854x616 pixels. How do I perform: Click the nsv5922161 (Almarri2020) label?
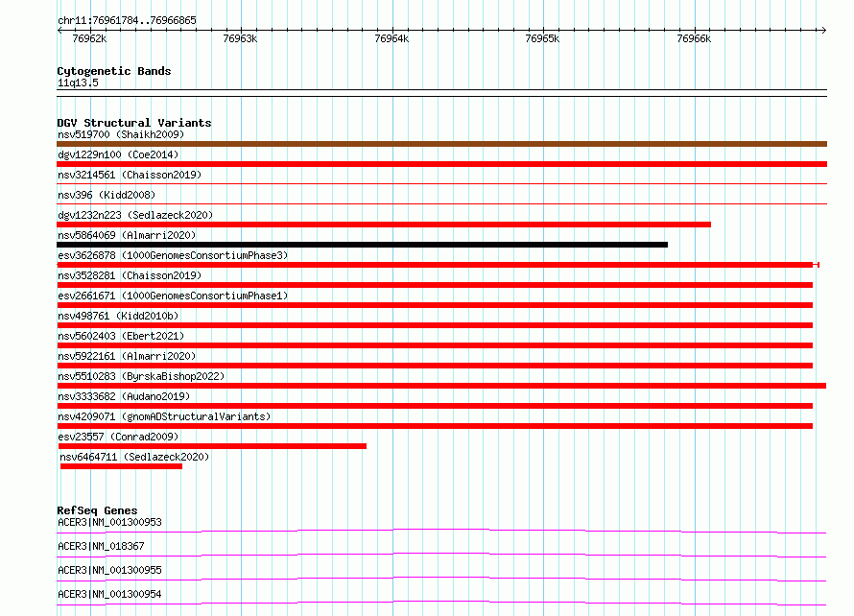127,356
